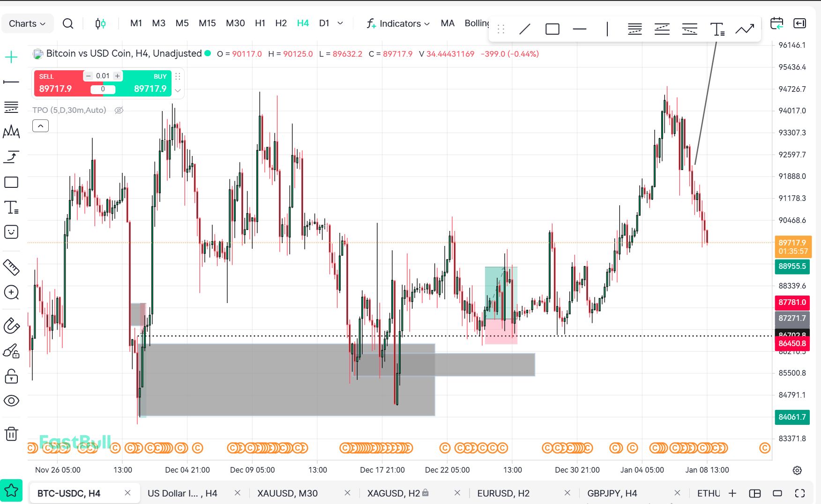Toggle hide all drawings eye icon
This screenshot has width=821, height=504.
[11, 401]
